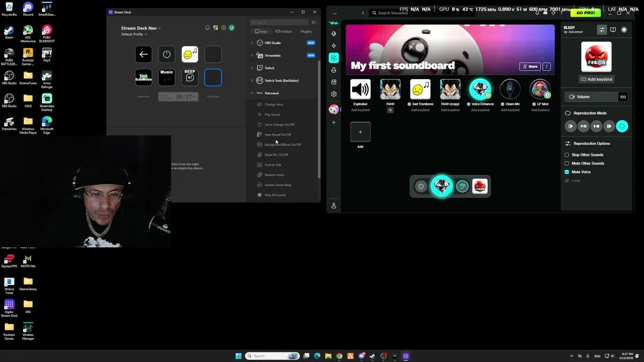Viewport: 644px width, 362px height.
Task: Select the empty blue-outlined key in Stream Deck
Action: [x=213, y=77]
